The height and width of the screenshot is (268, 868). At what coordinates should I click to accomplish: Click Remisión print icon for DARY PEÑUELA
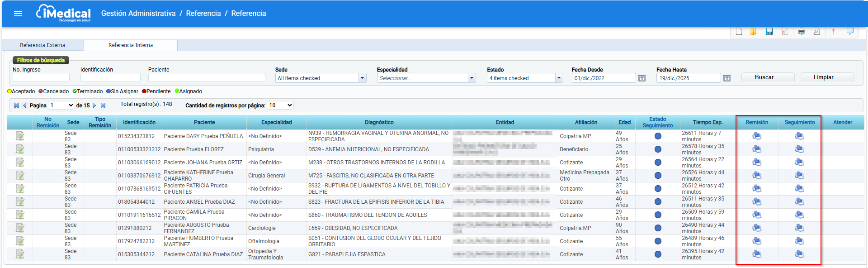click(x=757, y=136)
